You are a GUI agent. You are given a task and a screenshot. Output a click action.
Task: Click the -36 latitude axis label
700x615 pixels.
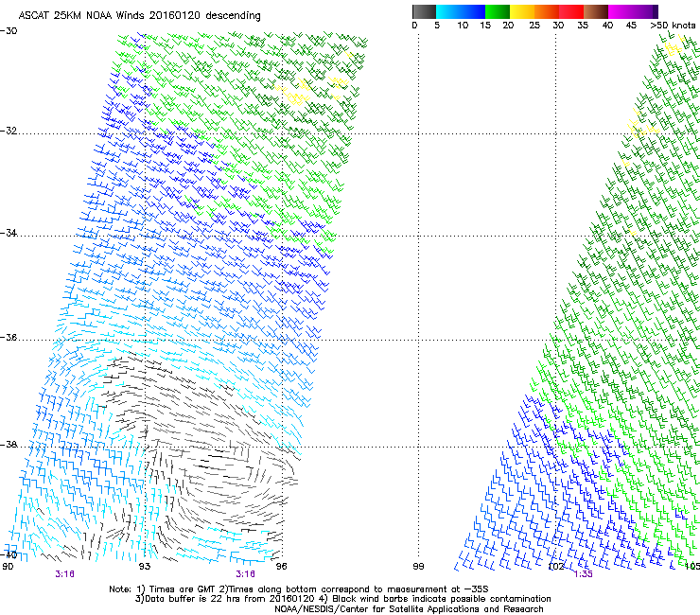click(9, 337)
